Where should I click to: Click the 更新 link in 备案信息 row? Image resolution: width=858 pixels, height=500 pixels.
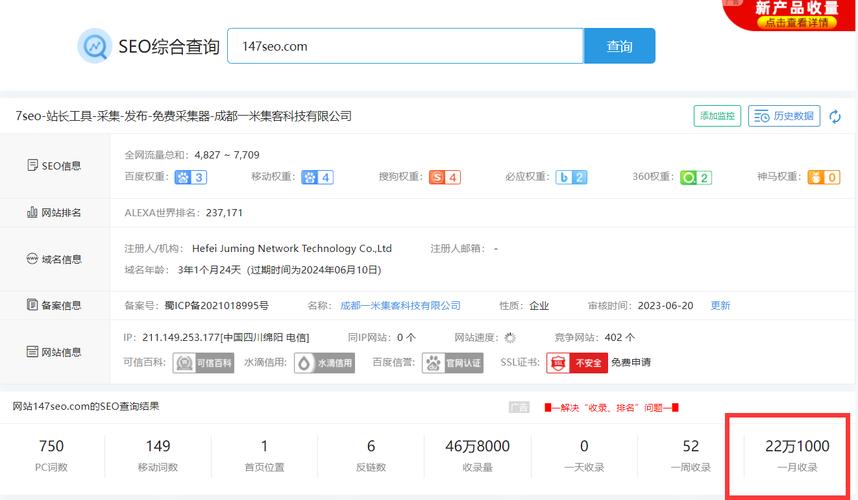720,305
